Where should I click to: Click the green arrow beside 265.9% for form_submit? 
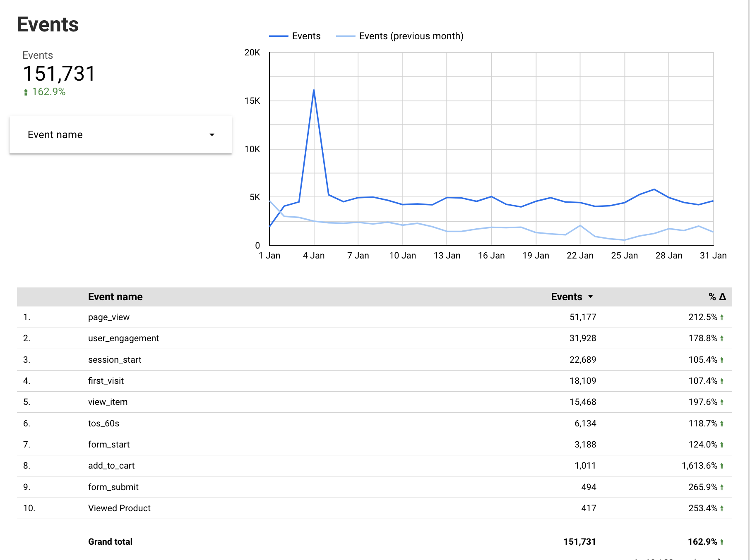tap(722, 487)
